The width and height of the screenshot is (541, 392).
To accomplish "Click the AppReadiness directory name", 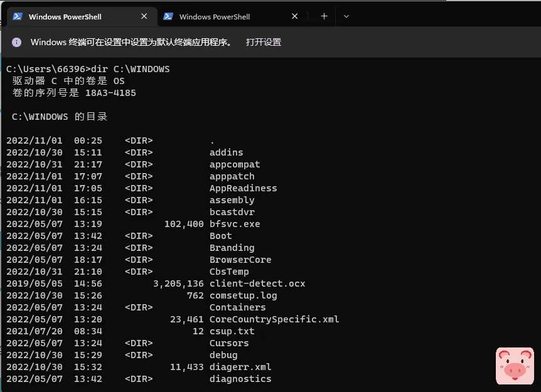I will [244, 188].
